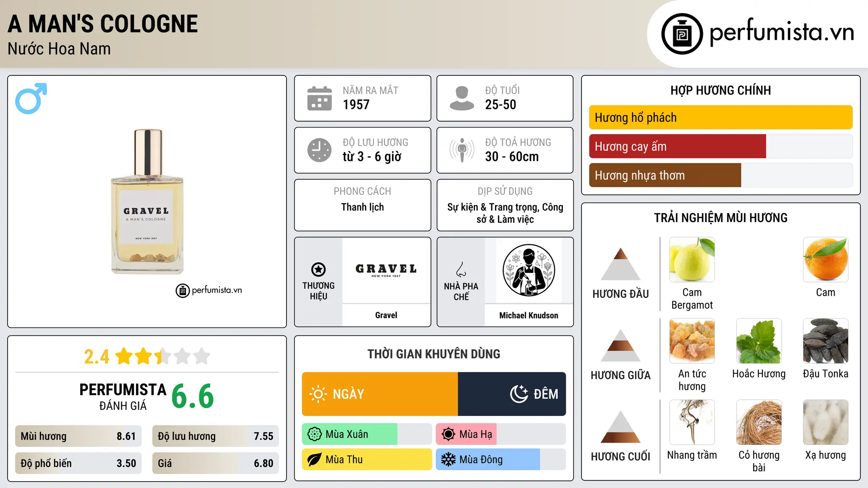
Task: Select the Nhang trầm note image
Action: (x=692, y=422)
